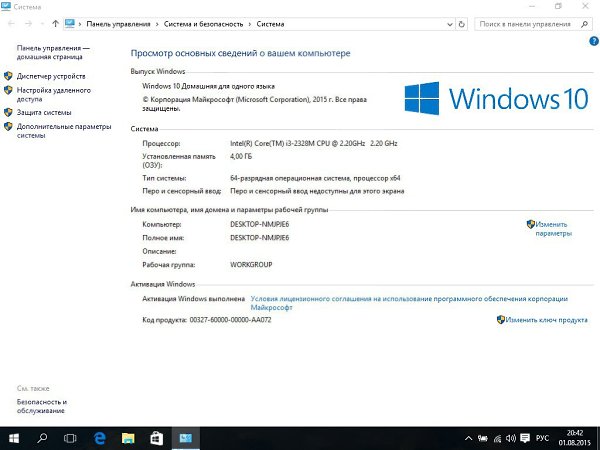Click the Система breadcrumb segment
The image size is (600, 450).
point(270,24)
